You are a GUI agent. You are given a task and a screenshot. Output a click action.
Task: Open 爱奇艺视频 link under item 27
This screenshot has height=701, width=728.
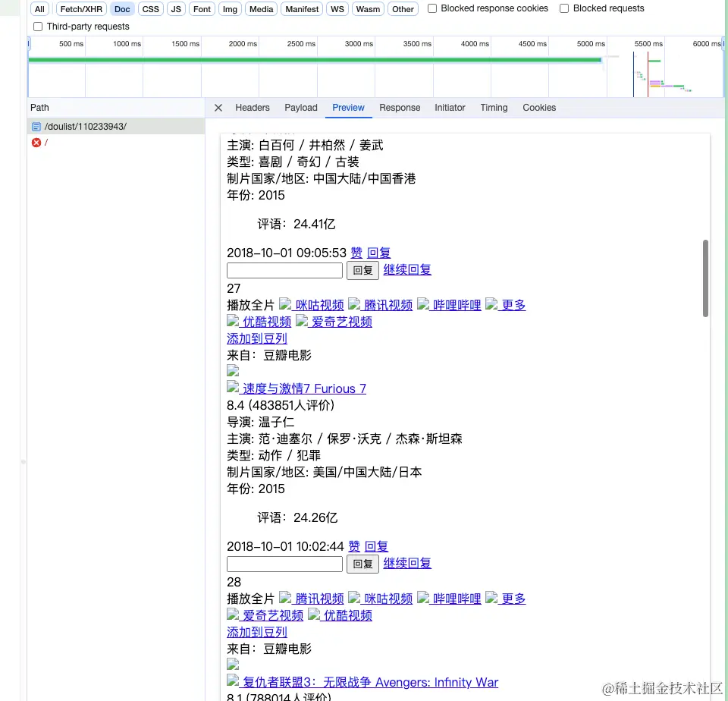click(x=334, y=322)
